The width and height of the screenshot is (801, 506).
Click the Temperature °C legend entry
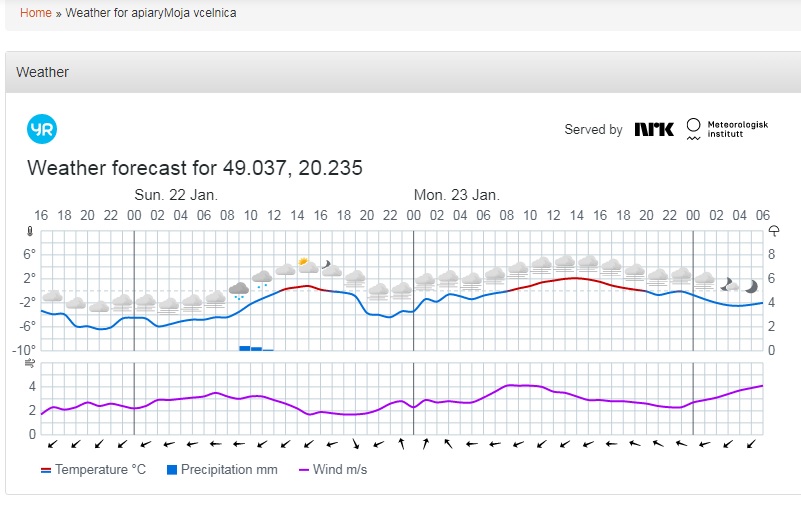point(93,469)
